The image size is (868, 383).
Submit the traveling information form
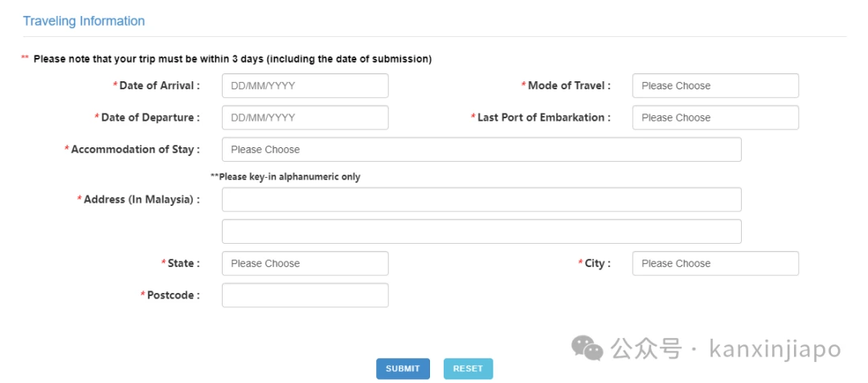[403, 369]
